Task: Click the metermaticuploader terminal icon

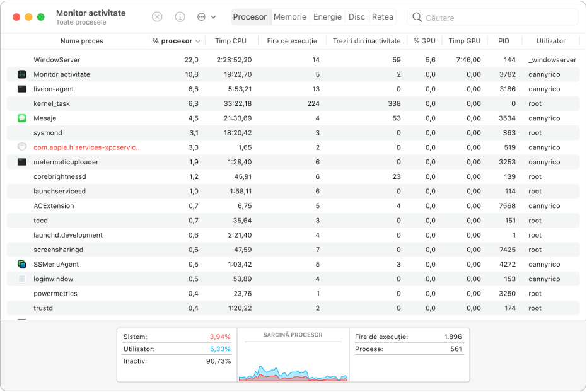Action: click(22, 162)
